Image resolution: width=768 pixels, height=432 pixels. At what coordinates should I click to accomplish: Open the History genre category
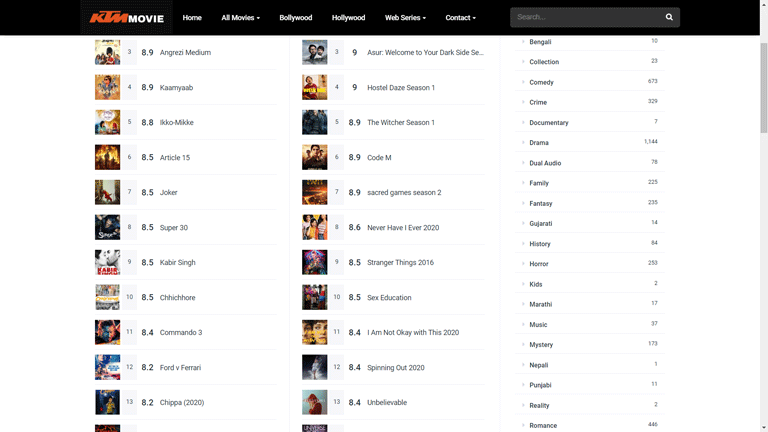[540, 244]
